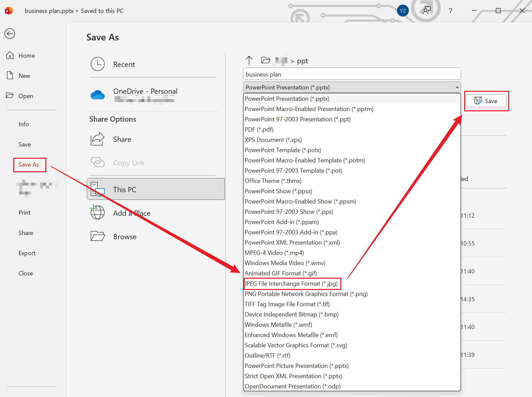532x397 pixels.
Task: Select the Browse folder icon
Action: [98, 236]
